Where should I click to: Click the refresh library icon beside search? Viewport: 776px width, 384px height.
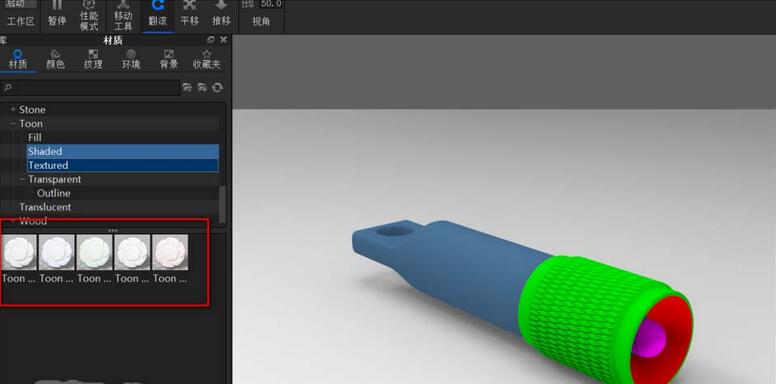point(217,88)
